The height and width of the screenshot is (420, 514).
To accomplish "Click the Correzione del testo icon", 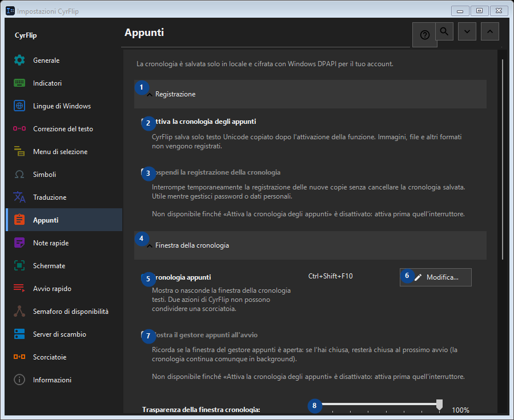I will pos(19,129).
